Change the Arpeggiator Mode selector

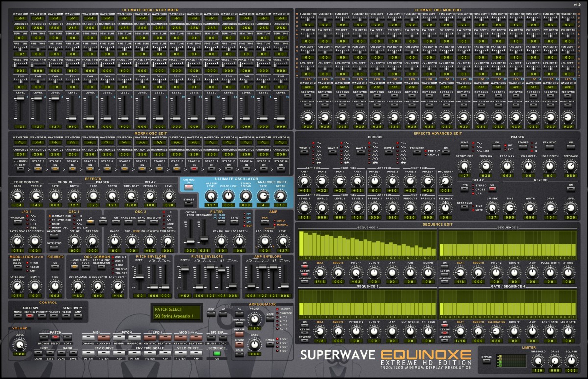click(270, 318)
